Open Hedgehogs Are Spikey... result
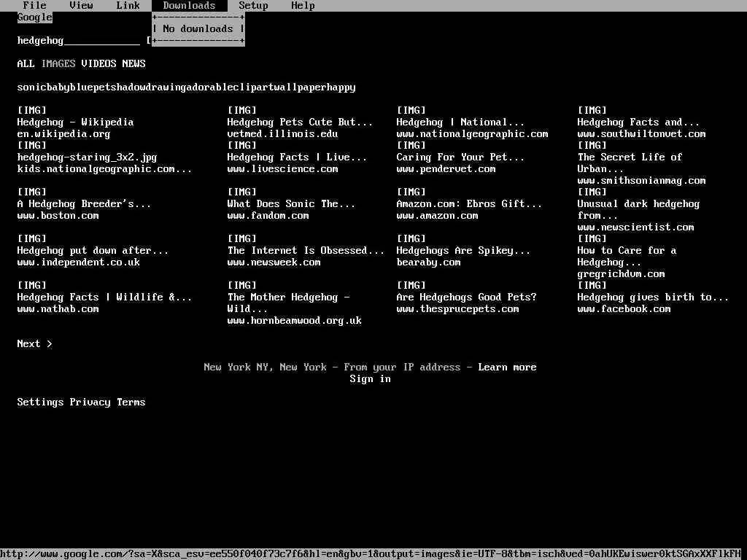 tap(463, 251)
